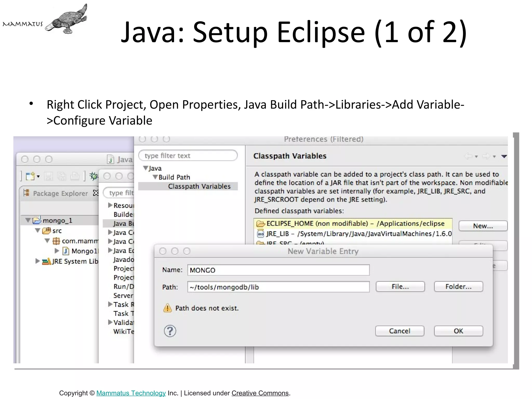
Task: Click the Print toolbar icon
Action: [75, 176]
